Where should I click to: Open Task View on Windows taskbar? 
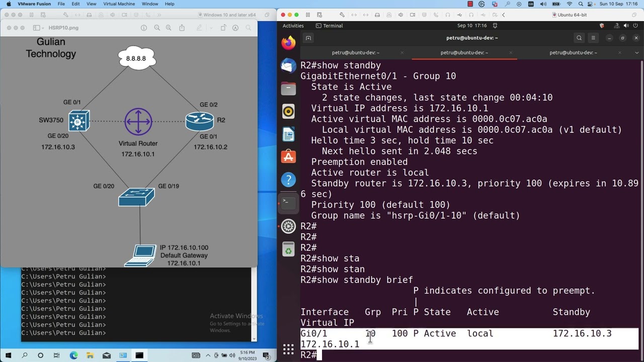[57, 356]
